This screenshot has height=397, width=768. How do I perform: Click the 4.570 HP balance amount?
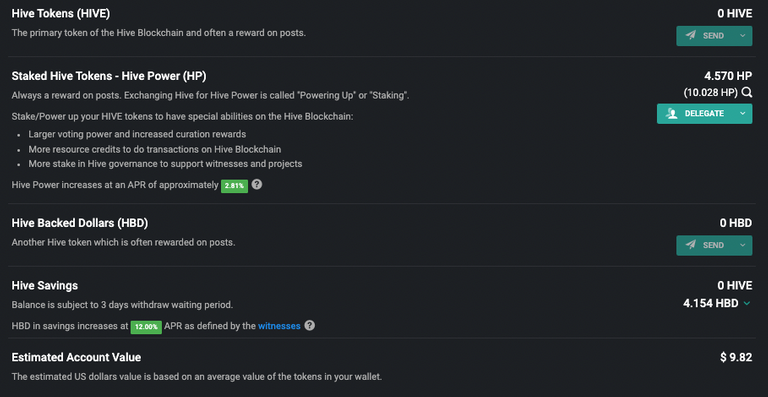coord(728,76)
